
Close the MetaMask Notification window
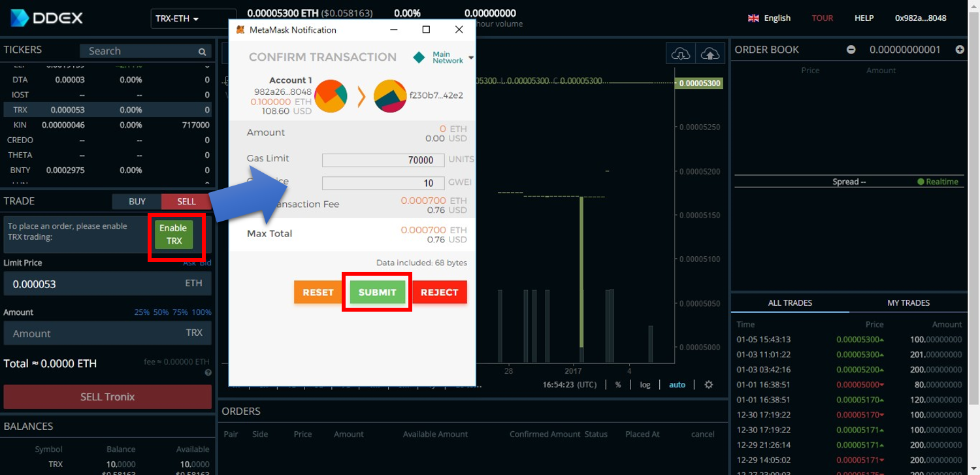click(x=459, y=29)
